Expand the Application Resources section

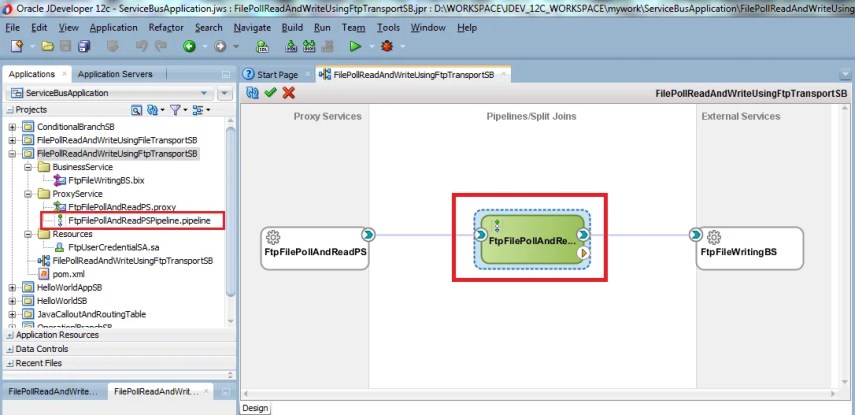pos(10,335)
